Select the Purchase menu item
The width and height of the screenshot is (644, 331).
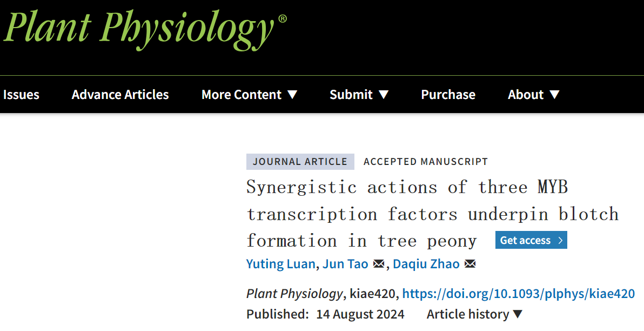tap(448, 95)
